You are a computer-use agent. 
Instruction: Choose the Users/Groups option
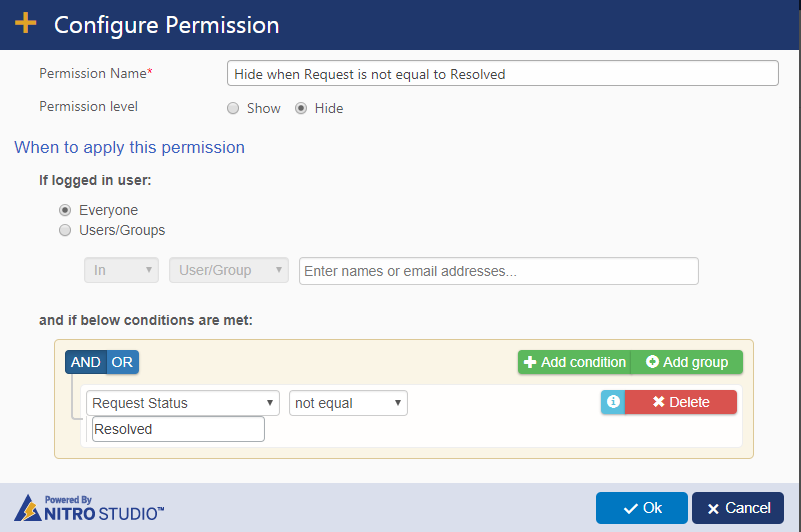tap(65, 230)
